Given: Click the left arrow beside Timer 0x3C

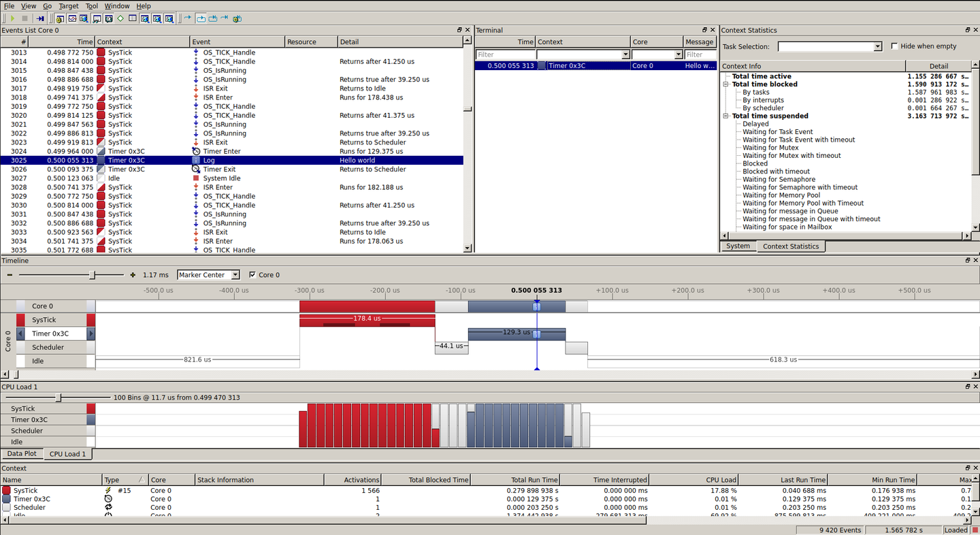Looking at the screenshot, I should point(20,334).
